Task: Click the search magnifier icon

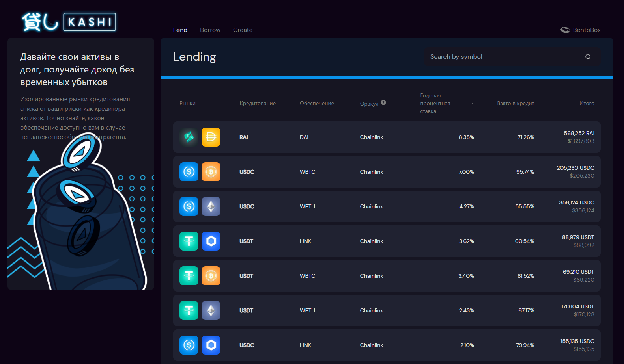Action: (x=588, y=57)
